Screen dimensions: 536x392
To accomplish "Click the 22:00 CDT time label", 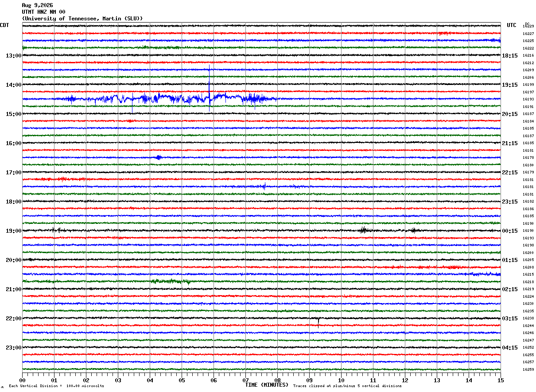I will [x=13, y=319].
